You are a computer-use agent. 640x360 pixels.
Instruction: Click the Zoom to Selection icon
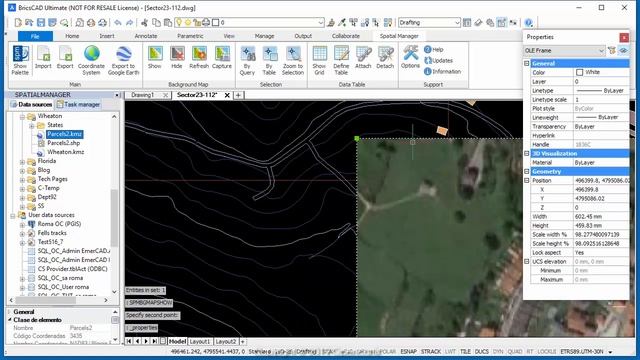point(293,60)
